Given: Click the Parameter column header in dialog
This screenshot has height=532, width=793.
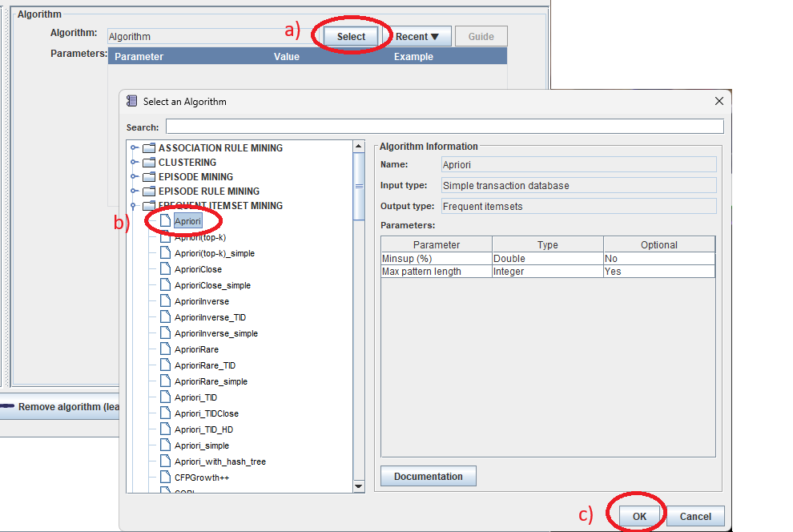Looking at the screenshot, I should point(437,244).
